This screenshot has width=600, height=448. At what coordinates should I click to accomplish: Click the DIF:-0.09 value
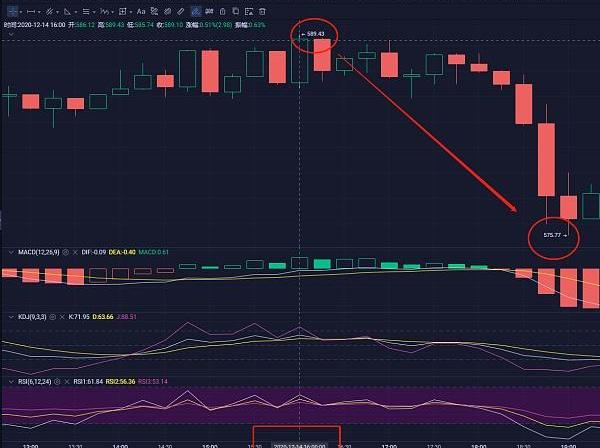94,252
